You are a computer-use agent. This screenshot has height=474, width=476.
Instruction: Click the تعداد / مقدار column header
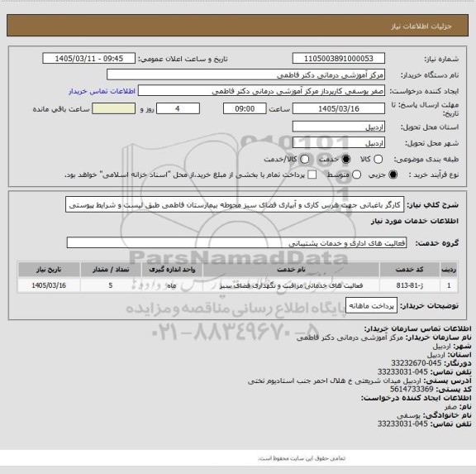point(111,270)
